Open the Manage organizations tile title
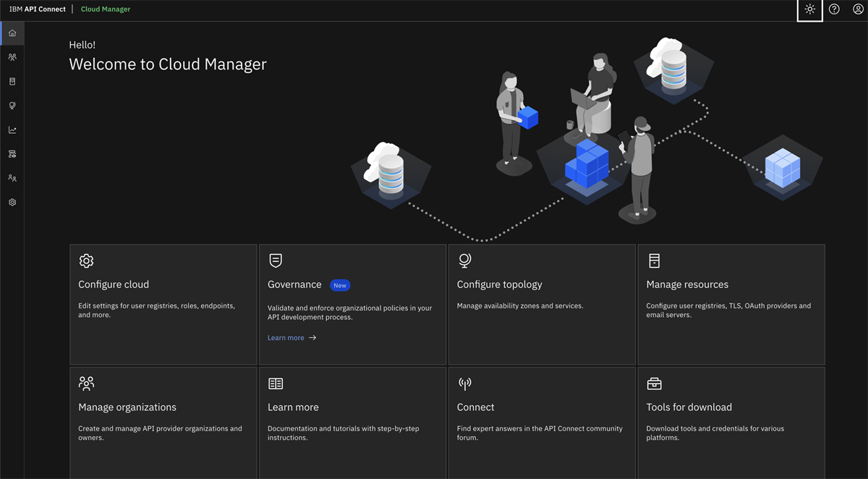 click(127, 407)
